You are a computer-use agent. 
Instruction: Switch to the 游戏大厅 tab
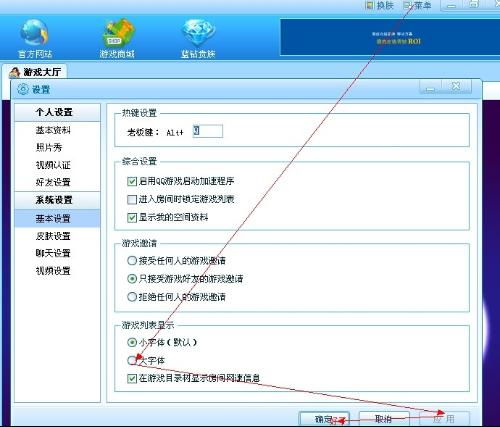point(35,72)
